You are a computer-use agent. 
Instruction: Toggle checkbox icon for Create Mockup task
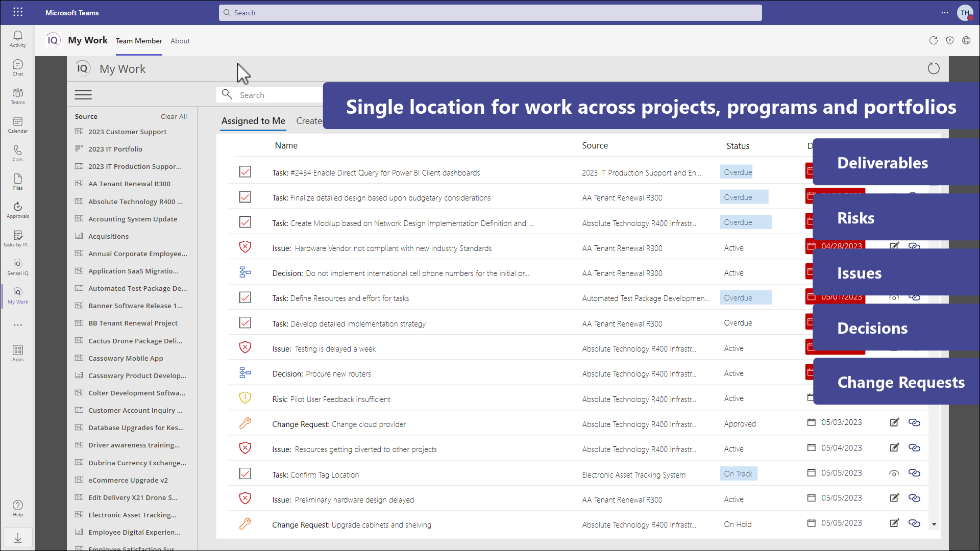[245, 222]
